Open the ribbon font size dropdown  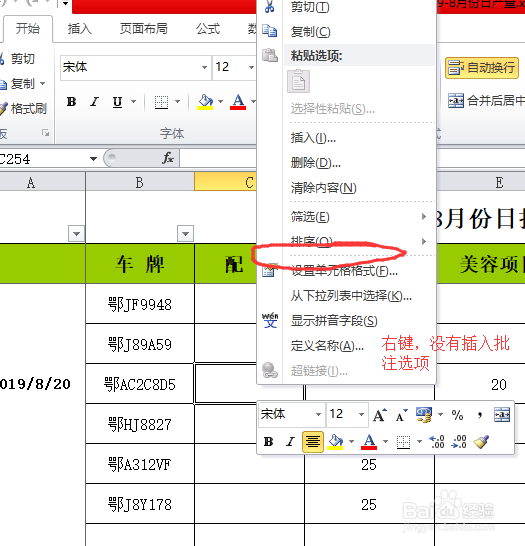pos(251,67)
